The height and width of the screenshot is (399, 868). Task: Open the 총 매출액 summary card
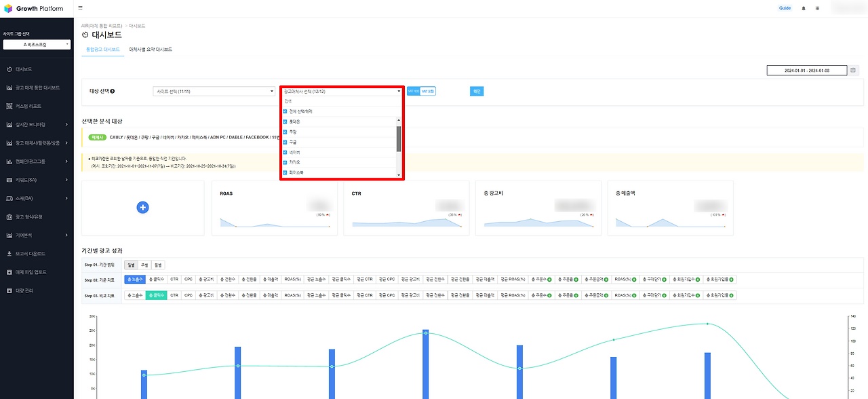click(669, 208)
